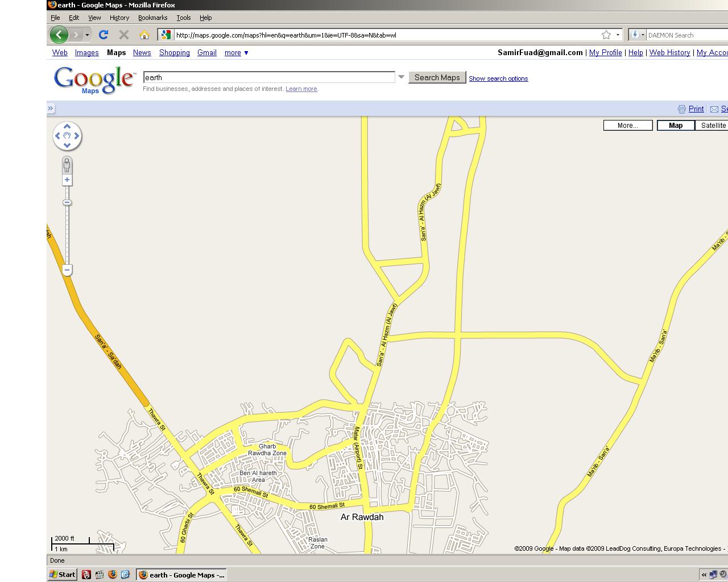Click the hand icon to return to last result

click(67, 136)
